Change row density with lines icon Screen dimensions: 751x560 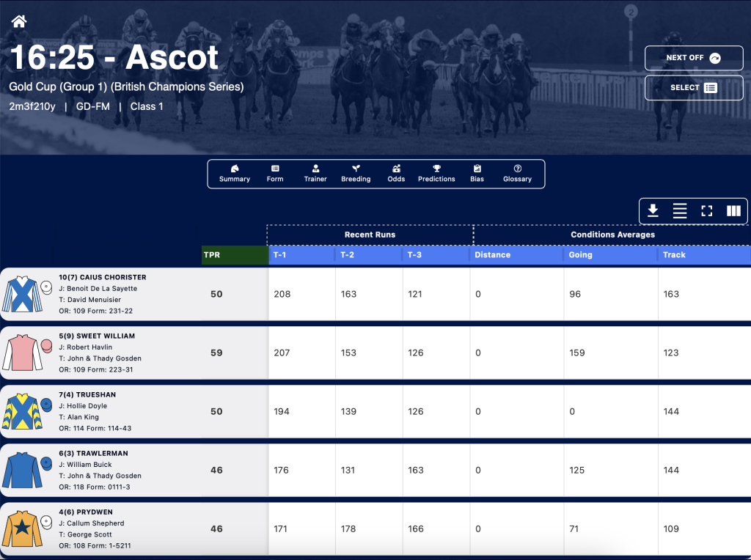[680, 210]
